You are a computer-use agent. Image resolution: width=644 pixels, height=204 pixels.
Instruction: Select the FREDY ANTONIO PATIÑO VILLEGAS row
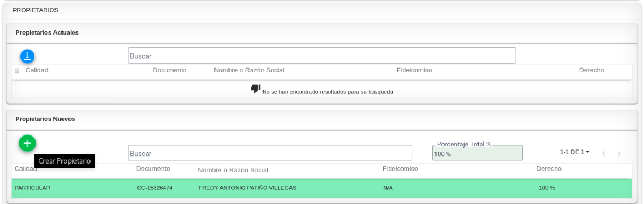[322, 188]
